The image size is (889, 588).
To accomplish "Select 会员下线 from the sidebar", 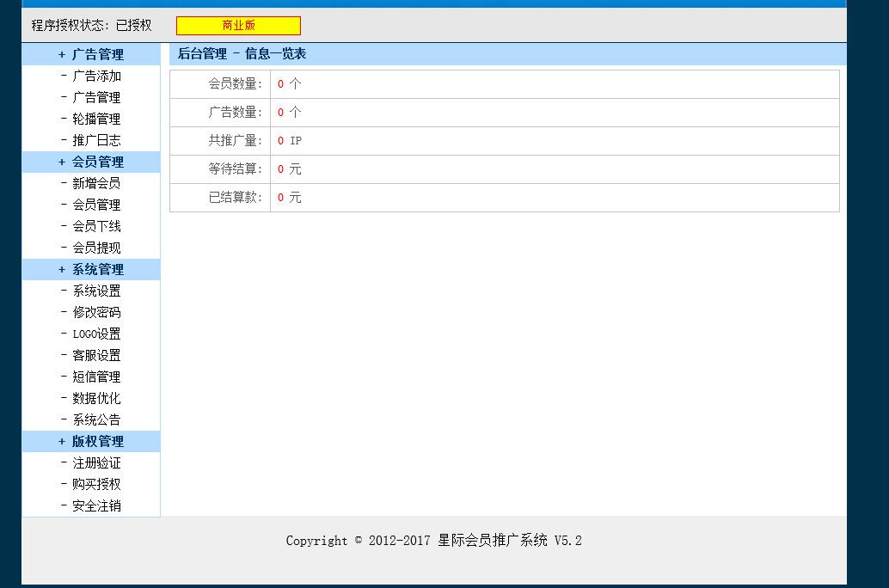I will [x=96, y=226].
